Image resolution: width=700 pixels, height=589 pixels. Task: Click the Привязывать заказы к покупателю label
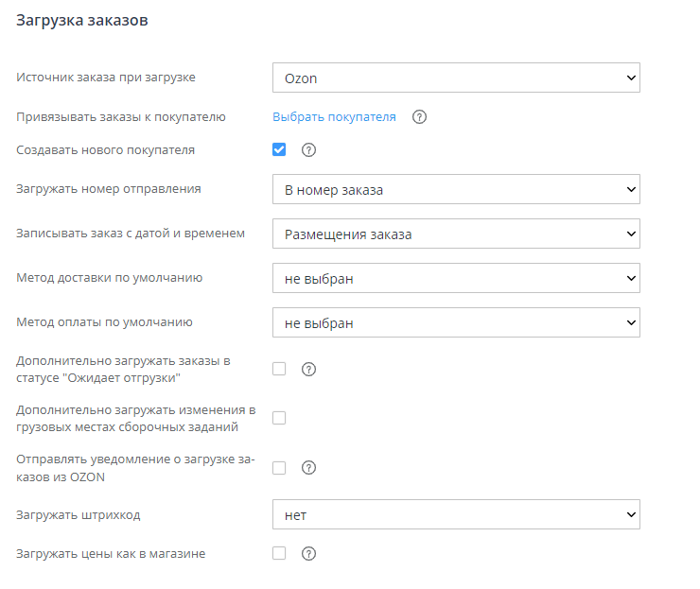121,117
